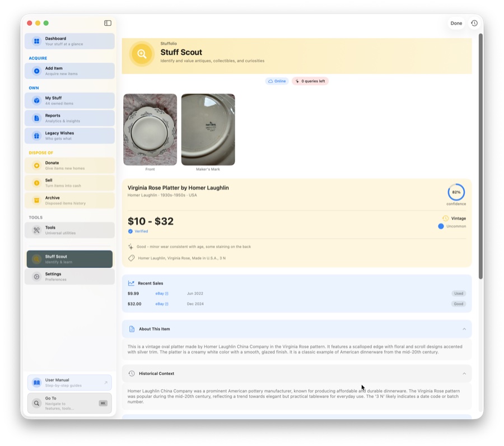The width and height of the screenshot is (504, 446).
Task: Click the Tools wrench icon
Action: click(36, 230)
